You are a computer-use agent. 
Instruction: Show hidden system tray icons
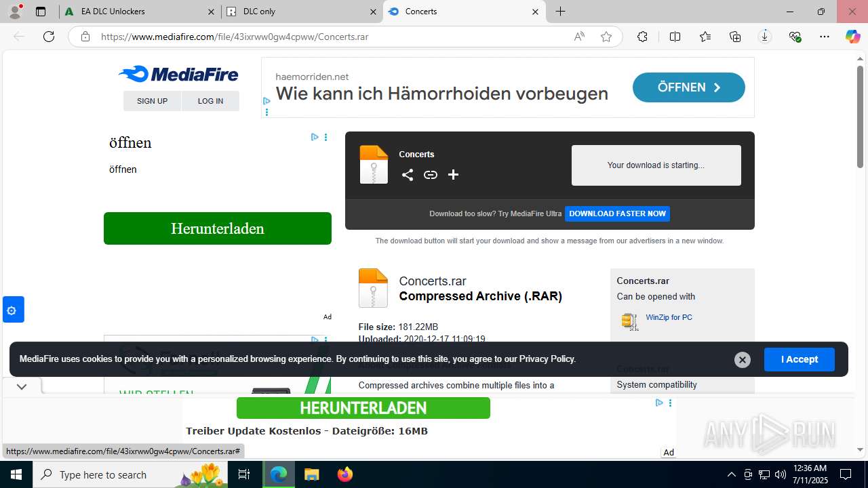[x=731, y=474]
